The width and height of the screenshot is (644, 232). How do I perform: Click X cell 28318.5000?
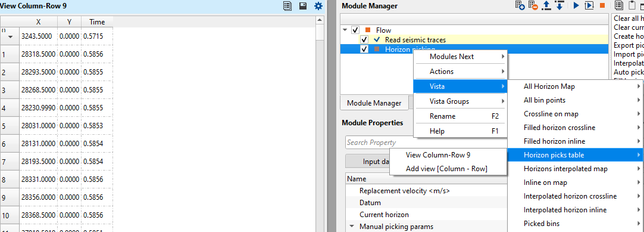click(38, 54)
